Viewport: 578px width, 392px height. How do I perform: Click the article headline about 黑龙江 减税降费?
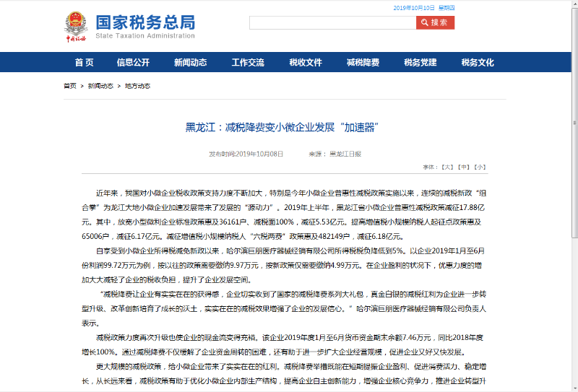pyautogui.click(x=282, y=128)
